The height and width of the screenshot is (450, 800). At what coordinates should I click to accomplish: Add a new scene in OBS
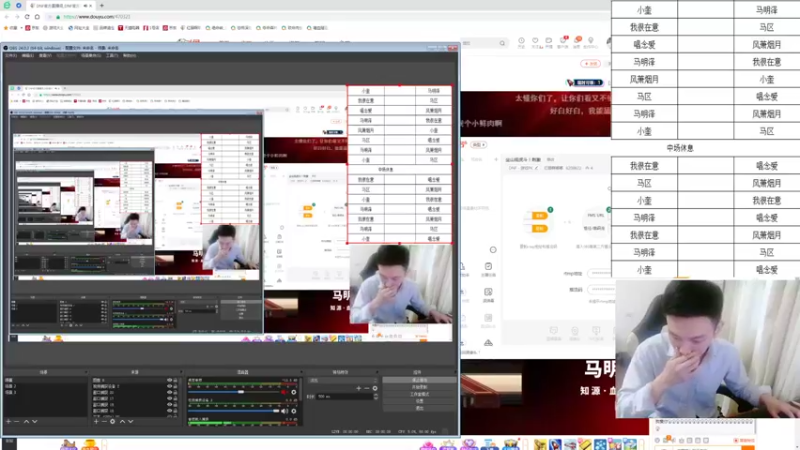point(8,421)
